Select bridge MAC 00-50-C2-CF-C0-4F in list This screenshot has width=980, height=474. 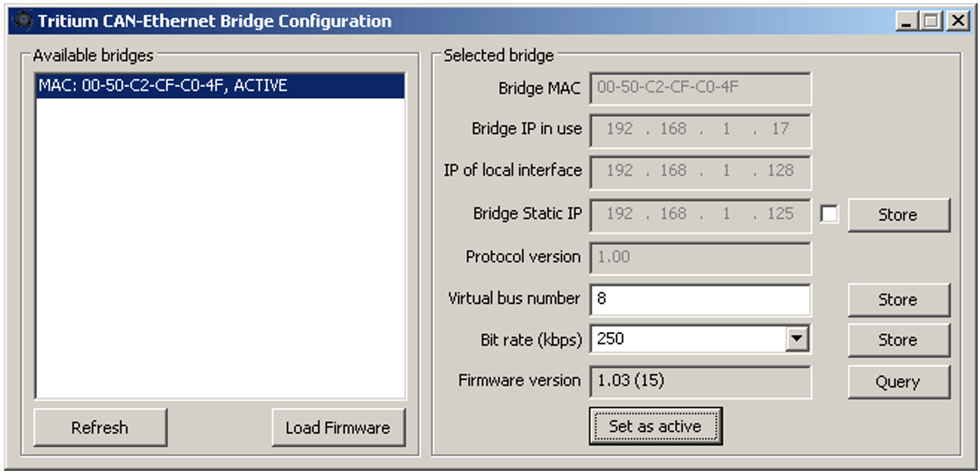click(220, 85)
